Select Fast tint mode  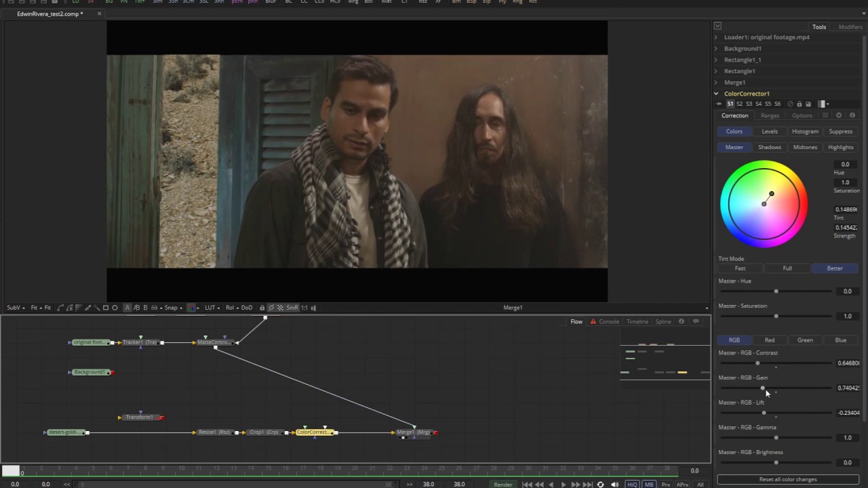tap(740, 268)
